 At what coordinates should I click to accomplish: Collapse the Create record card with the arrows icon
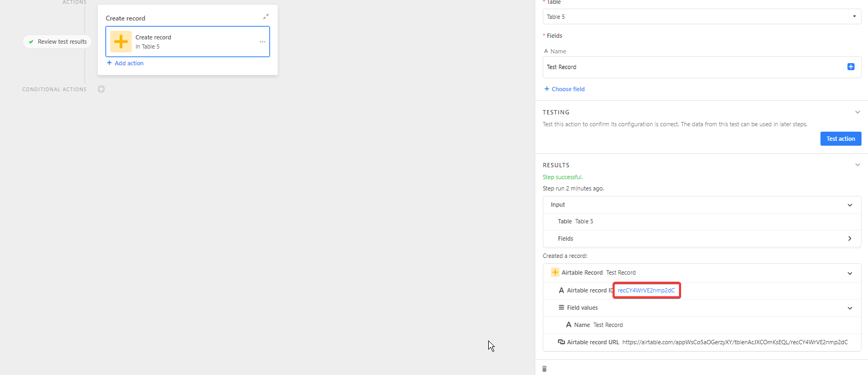pos(266,17)
